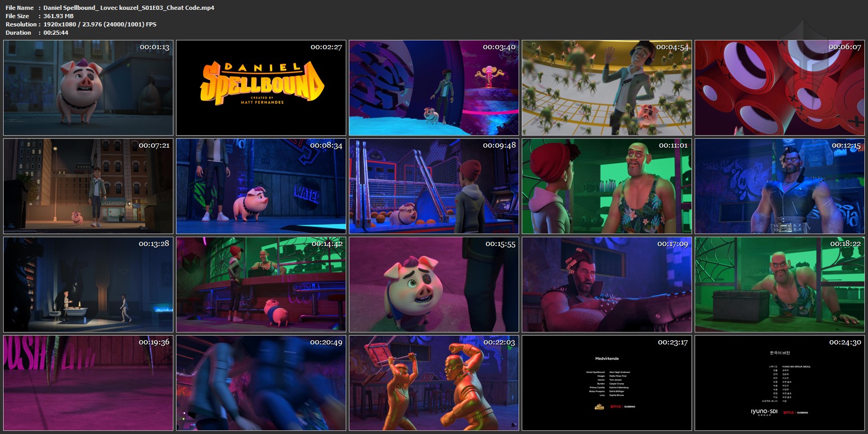Select the thumbnail at 00:17:09

[607, 284]
